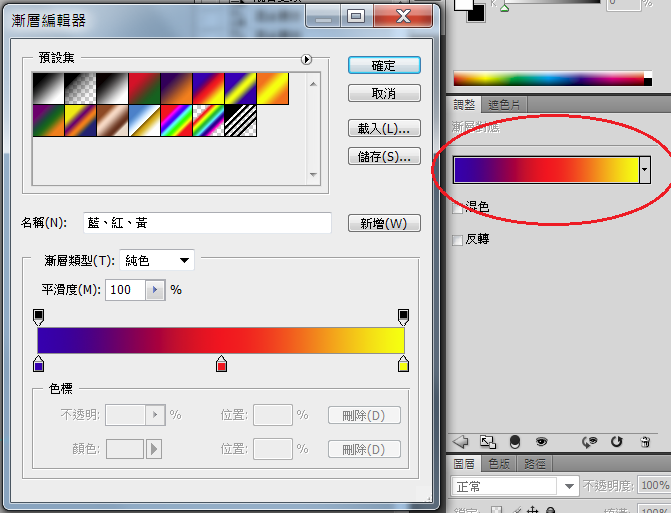Select the yellow color stop

click(403, 364)
